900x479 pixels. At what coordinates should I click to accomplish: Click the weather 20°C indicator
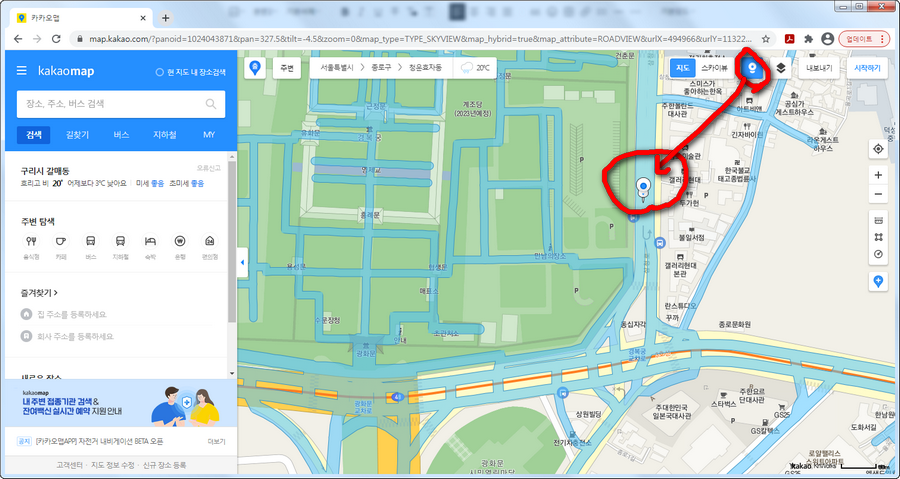click(475, 68)
